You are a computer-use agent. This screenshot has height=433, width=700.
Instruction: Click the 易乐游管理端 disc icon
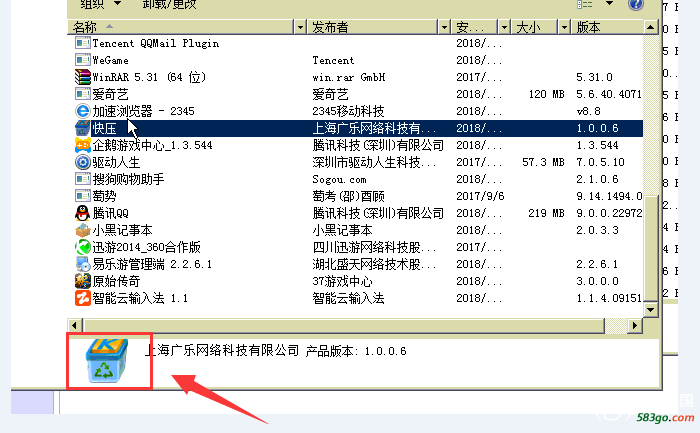[83, 264]
